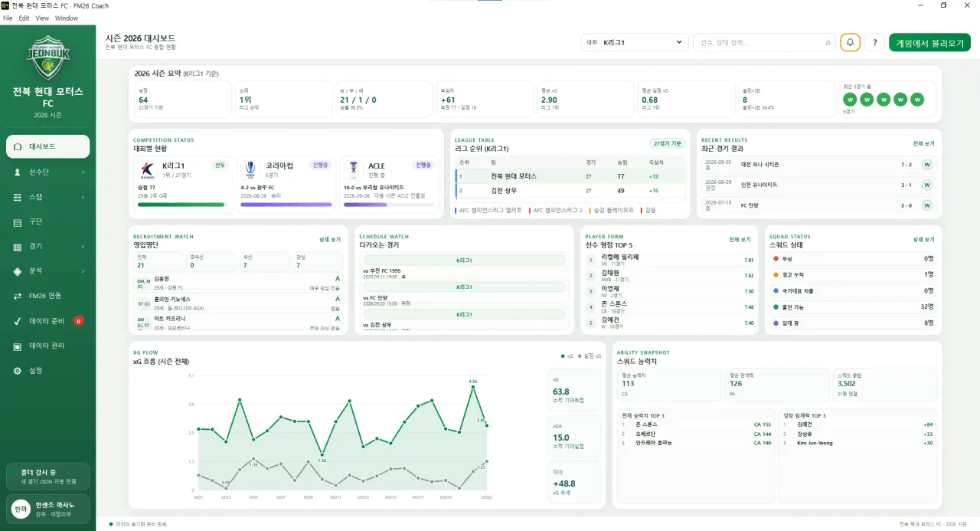Click 상세 보기 in 스쿼드 상태 card

pyautogui.click(x=923, y=240)
